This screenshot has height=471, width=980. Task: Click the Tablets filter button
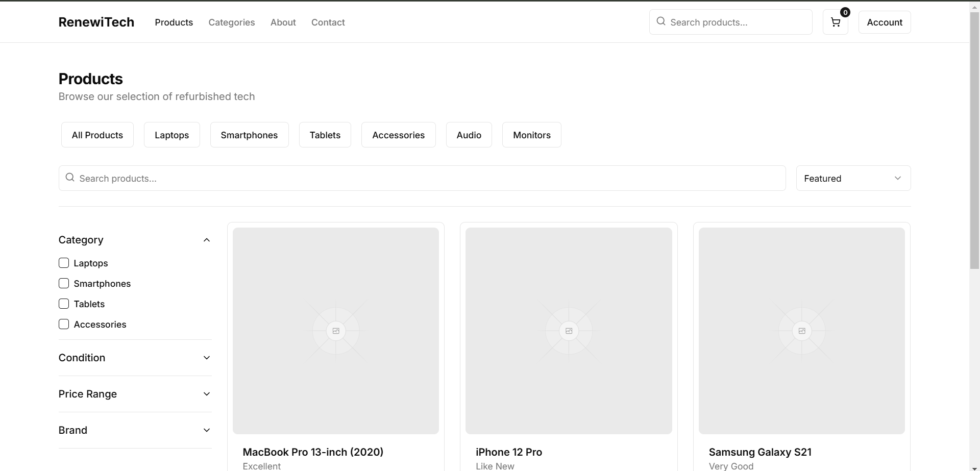(x=325, y=135)
